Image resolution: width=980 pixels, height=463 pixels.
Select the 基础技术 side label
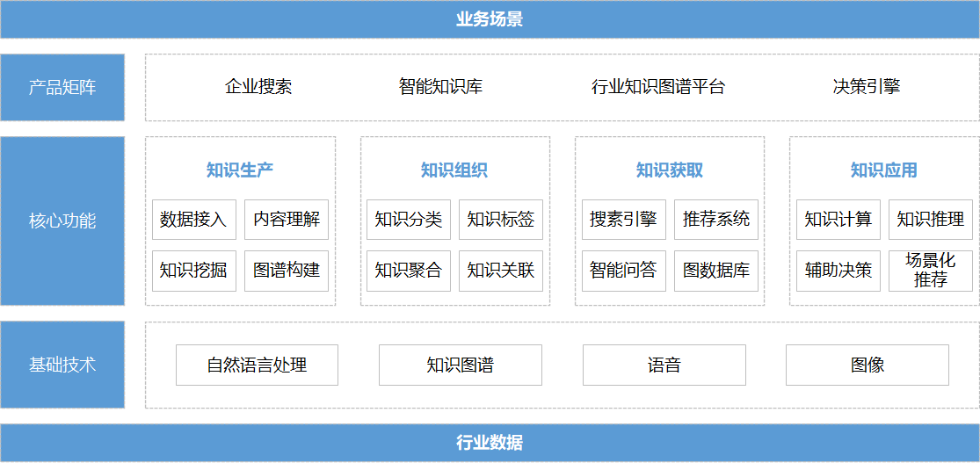tap(62, 365)
